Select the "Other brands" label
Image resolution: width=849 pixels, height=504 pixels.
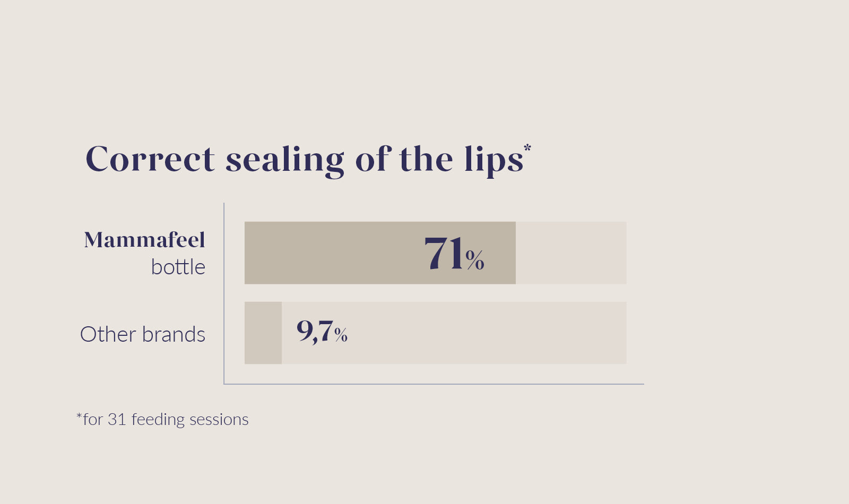143,334
